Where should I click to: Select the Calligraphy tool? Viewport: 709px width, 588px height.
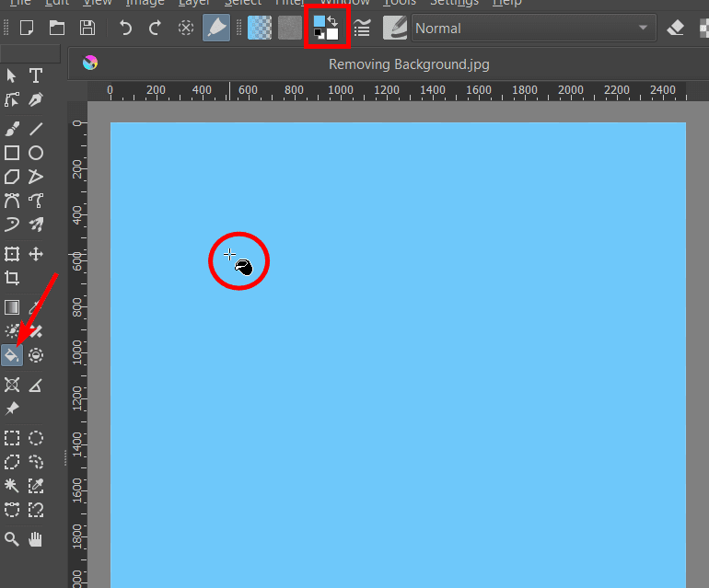coord(36,99)
